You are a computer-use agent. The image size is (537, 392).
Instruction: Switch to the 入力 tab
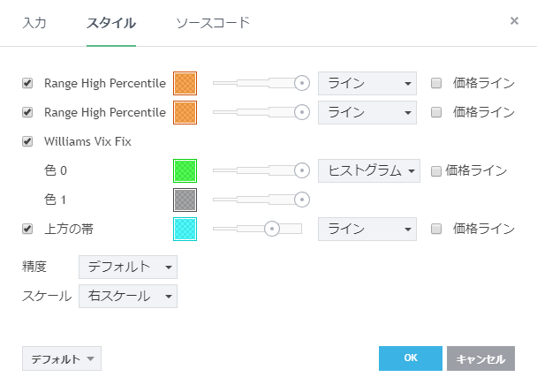34,23
